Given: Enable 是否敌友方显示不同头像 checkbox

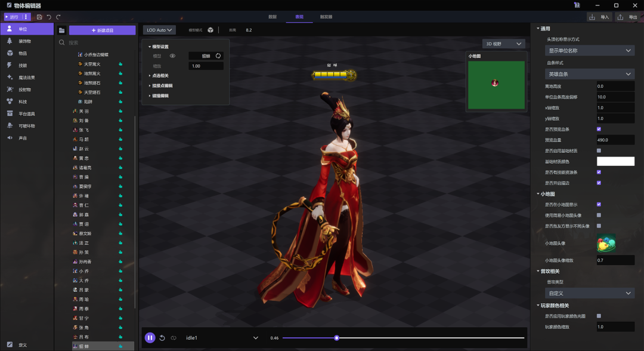Looking at the screenshot, I should click(x=599, y=226).
